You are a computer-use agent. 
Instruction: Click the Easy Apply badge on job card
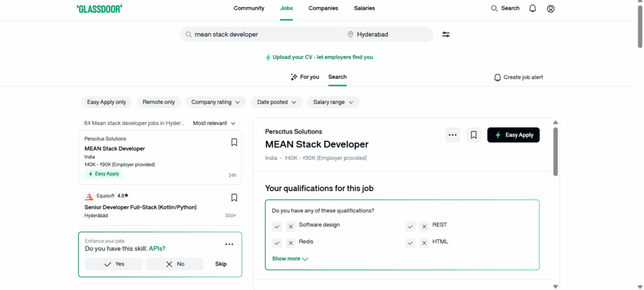[104, 174]
